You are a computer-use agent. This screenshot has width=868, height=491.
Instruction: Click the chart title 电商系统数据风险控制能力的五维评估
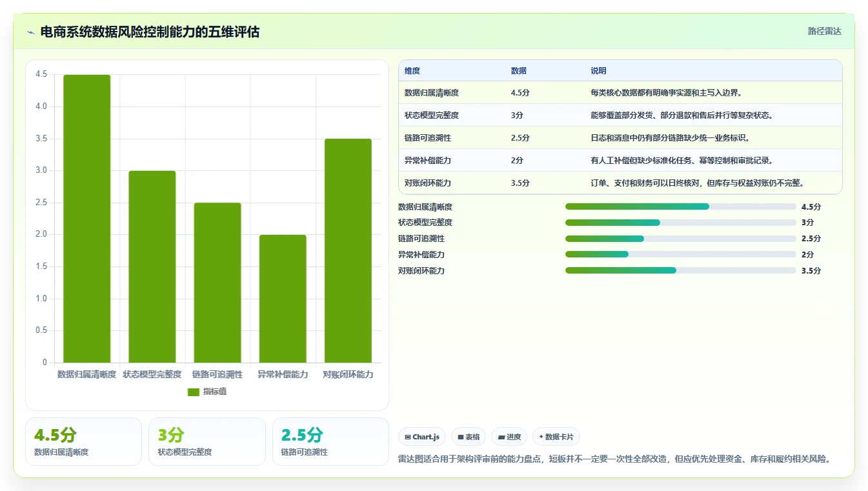point(150,32)
